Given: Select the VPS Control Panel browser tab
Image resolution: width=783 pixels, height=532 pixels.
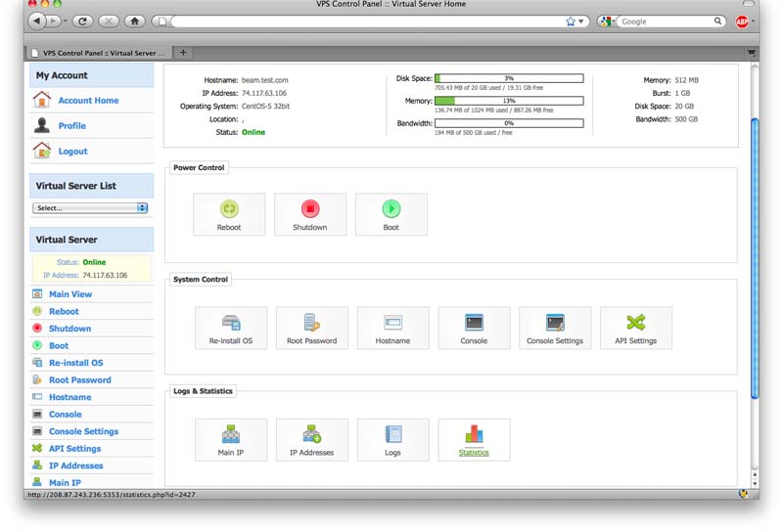Looking at the screenshot, I should [x=98, y=53].
